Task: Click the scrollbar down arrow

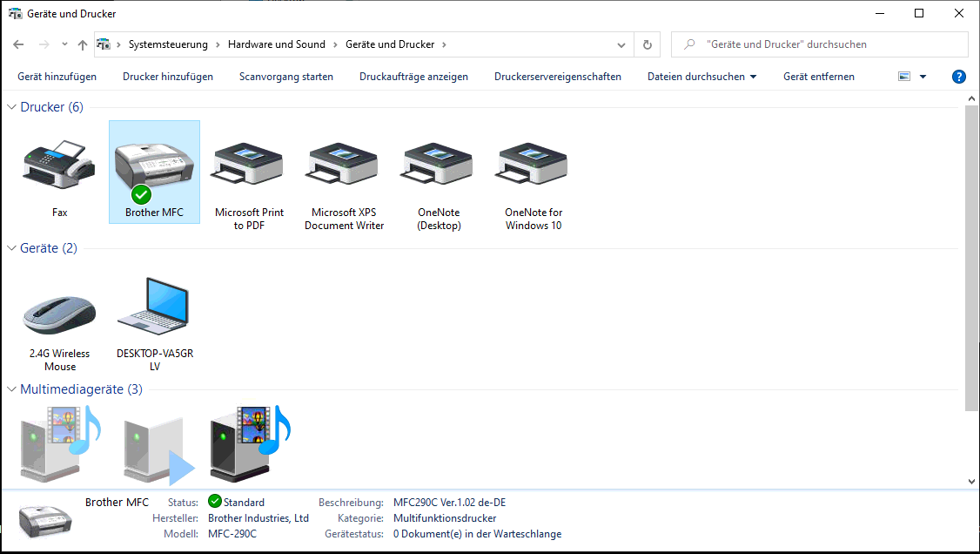Action: (970, 482)
